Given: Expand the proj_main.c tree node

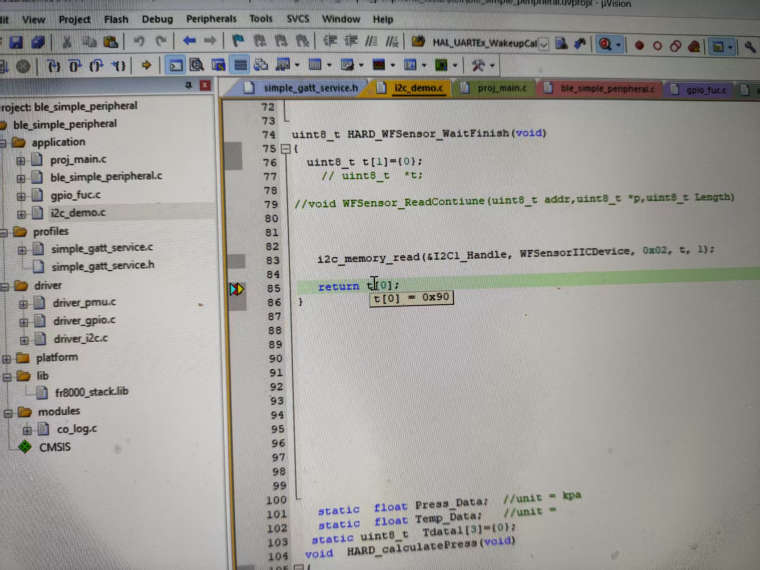Looking at the screenshot, I should coord(21,160).
